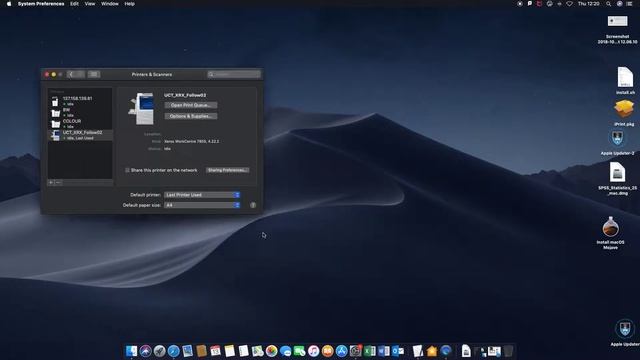Screen dimensions: 640x360
Task: Launch Microsoft Word from the dock
Action: 383,351
